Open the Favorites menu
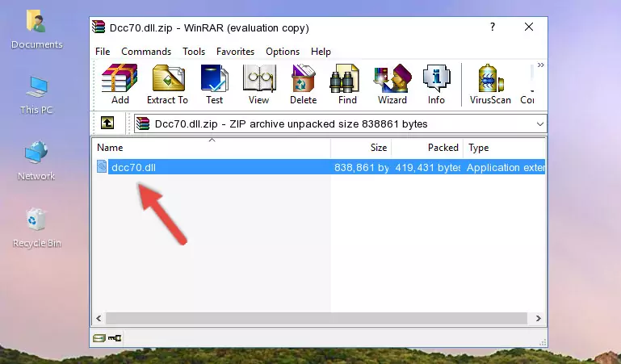Image resolution: width=621 pixels, height=364 pixels. pos(235,52)
